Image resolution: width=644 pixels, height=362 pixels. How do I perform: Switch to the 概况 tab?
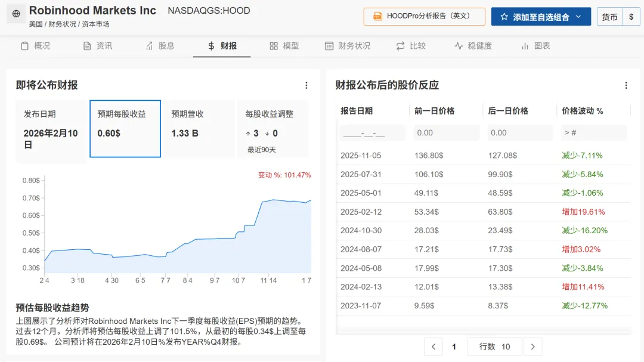pos(36,46)
